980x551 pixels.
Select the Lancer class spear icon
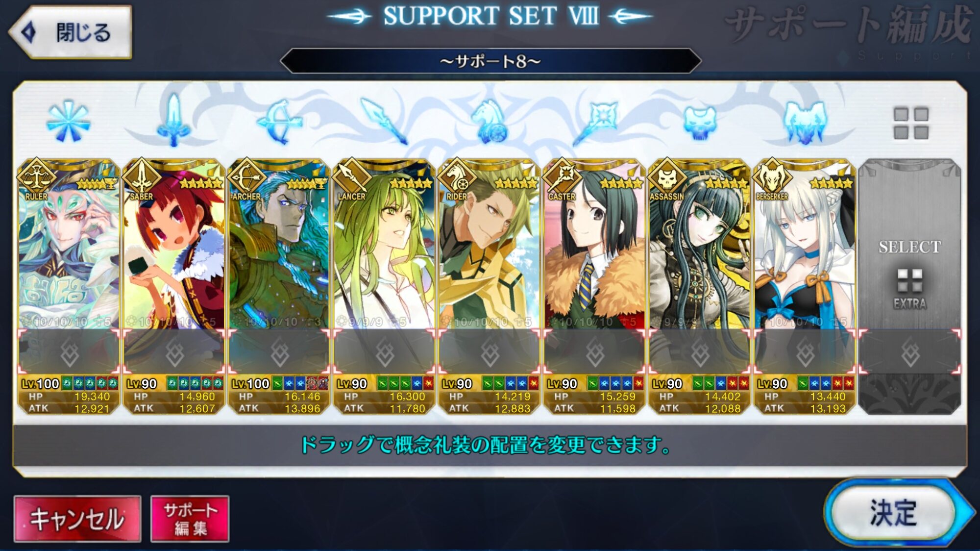(x=384, y=121)
